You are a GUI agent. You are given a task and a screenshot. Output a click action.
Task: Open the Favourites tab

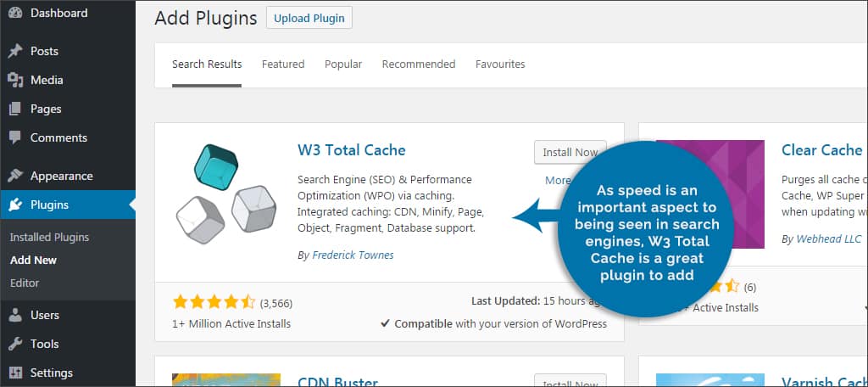(500, 64)
